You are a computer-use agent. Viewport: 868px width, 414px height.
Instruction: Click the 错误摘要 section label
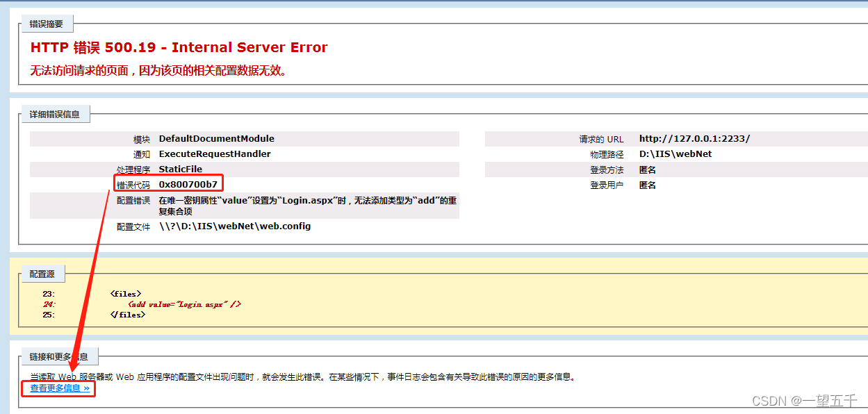pyautogui.click(x=47, y=24)
